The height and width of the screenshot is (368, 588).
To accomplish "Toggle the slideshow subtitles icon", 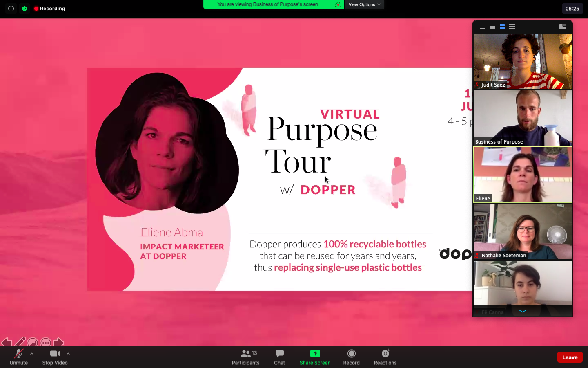I will 33,343.
